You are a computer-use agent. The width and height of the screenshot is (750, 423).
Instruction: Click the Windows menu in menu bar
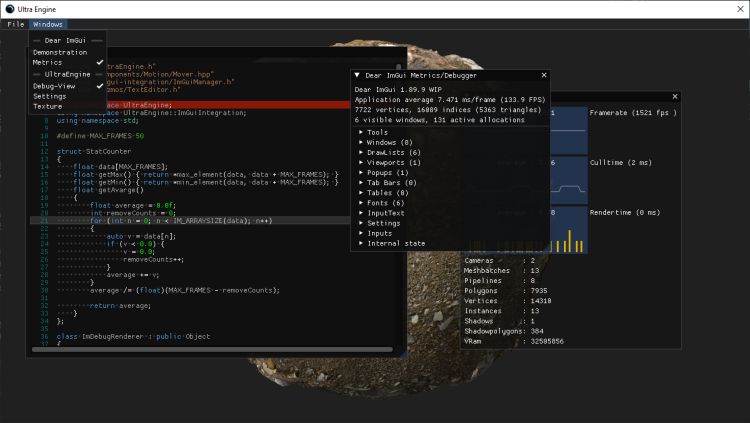tap(46, 24)
